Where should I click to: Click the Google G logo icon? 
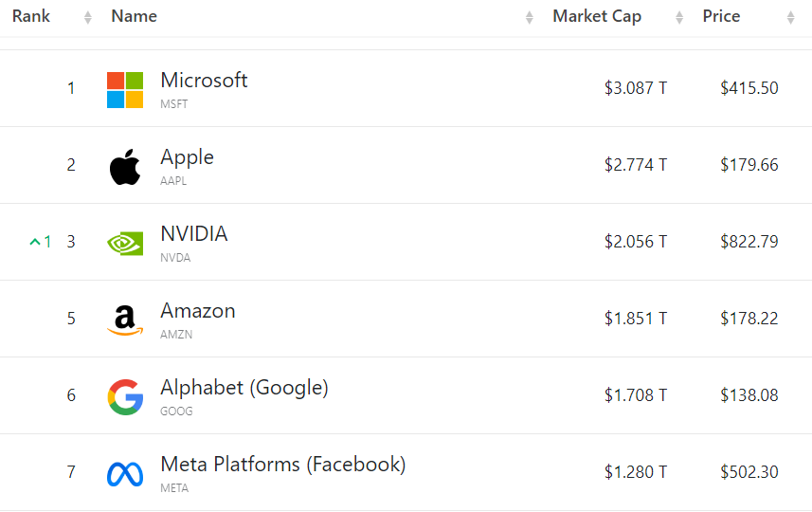(x=125, y=397)
